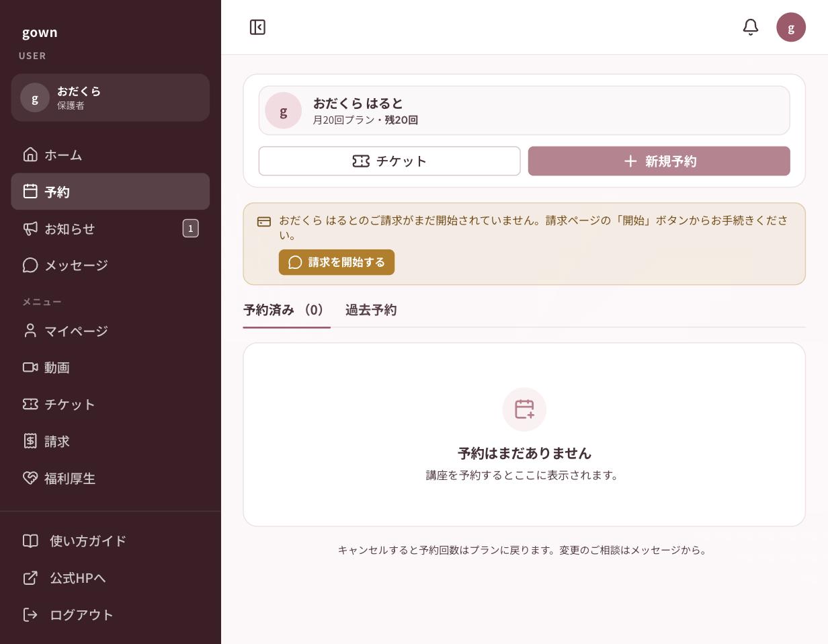Open 福利厚生 menu entry

pos(110,478)
